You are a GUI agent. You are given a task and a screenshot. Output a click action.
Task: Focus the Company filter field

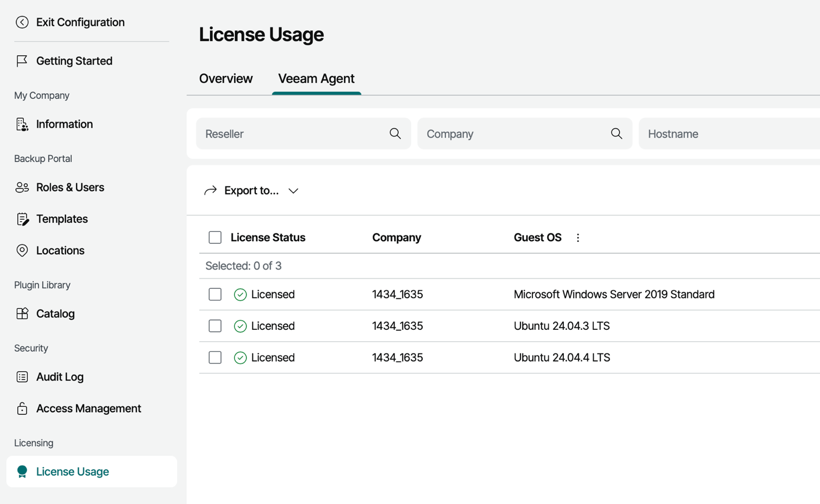pos(525,134)
